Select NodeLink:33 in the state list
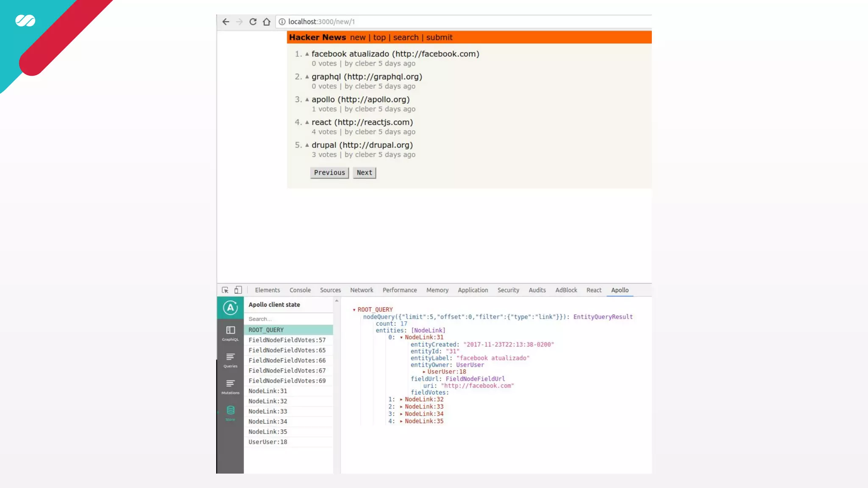Image resolution: width=868 pixels, height=488 pixels. tap(288, 411)
